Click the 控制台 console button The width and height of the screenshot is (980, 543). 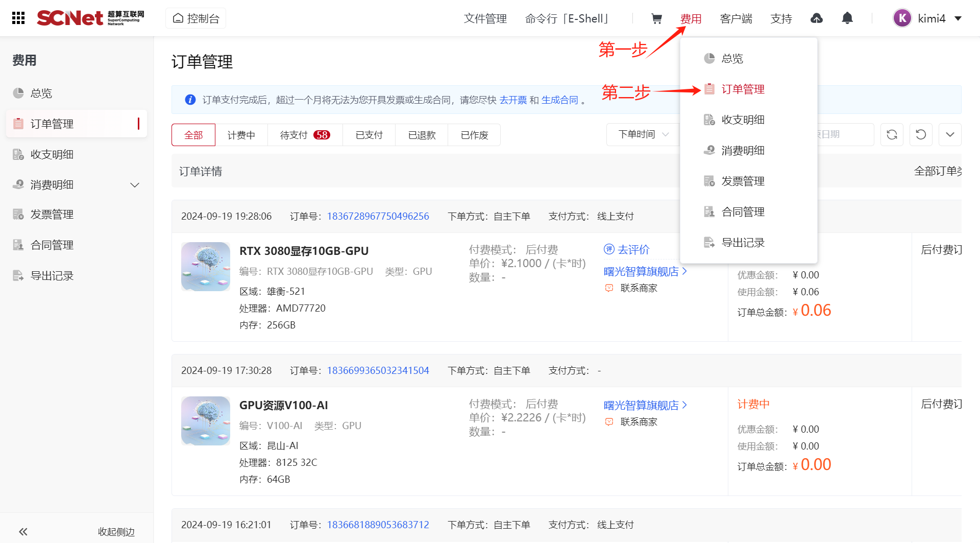[196, 18]
